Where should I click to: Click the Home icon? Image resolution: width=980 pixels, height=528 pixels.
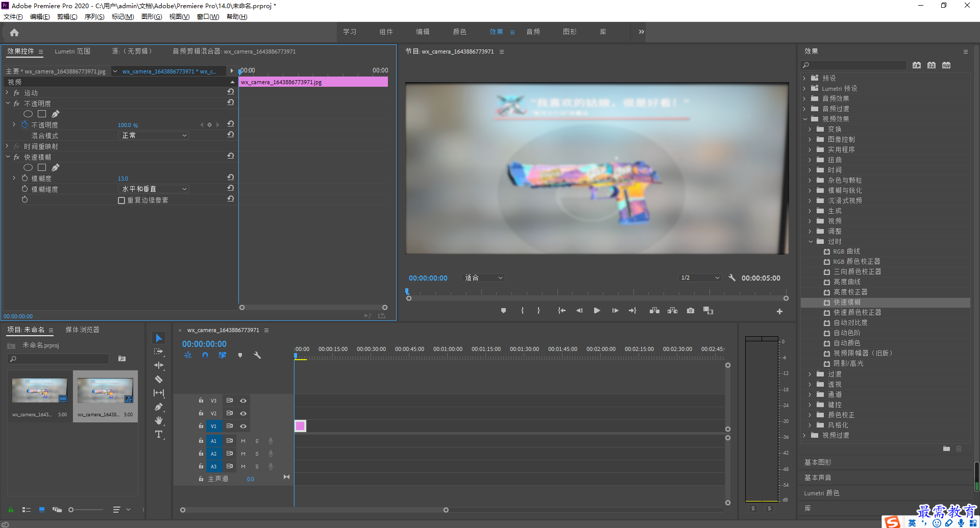click(x=14, y=33)
